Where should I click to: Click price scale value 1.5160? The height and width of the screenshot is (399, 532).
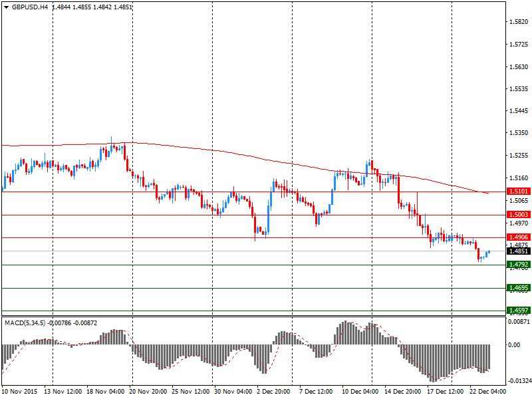tap(519, 178)
